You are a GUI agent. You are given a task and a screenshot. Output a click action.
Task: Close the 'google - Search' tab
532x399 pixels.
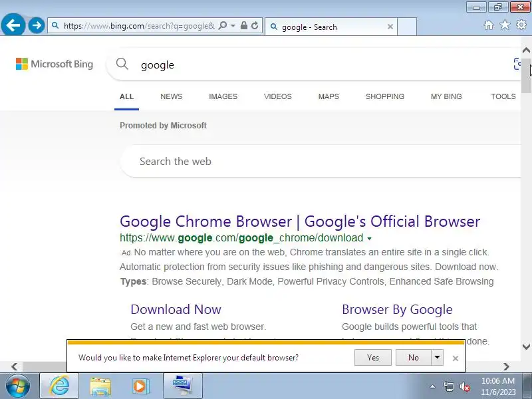(390, 27)
